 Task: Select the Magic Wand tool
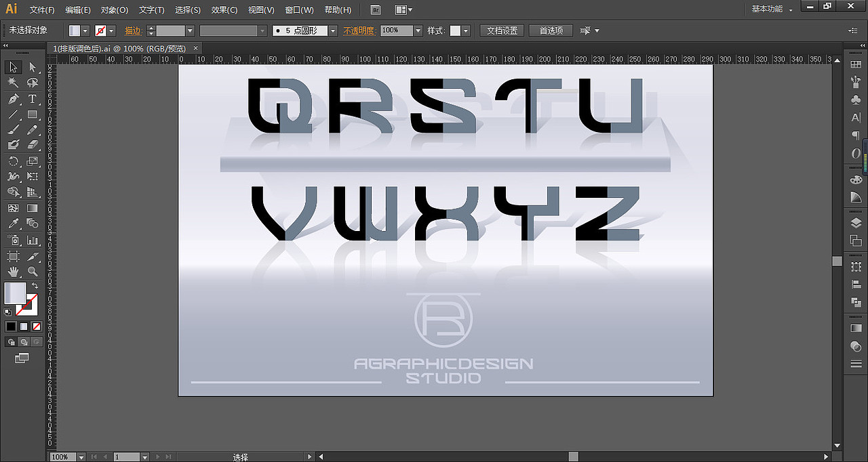click(x=13, y=82)
